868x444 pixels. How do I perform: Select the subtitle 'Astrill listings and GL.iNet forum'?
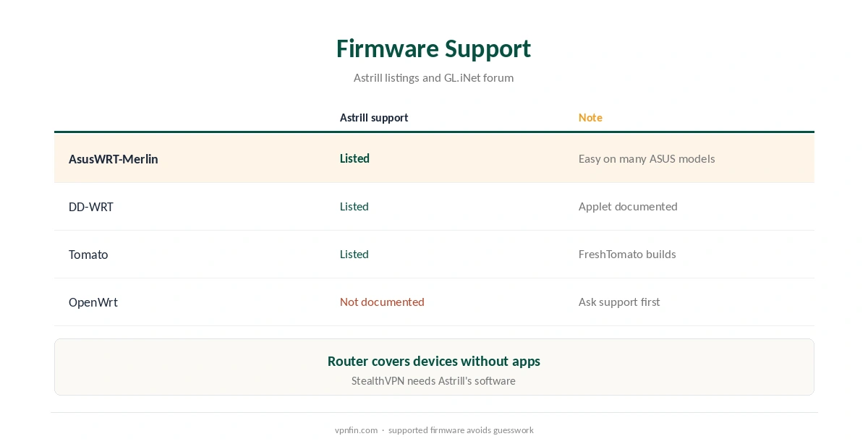433,78
